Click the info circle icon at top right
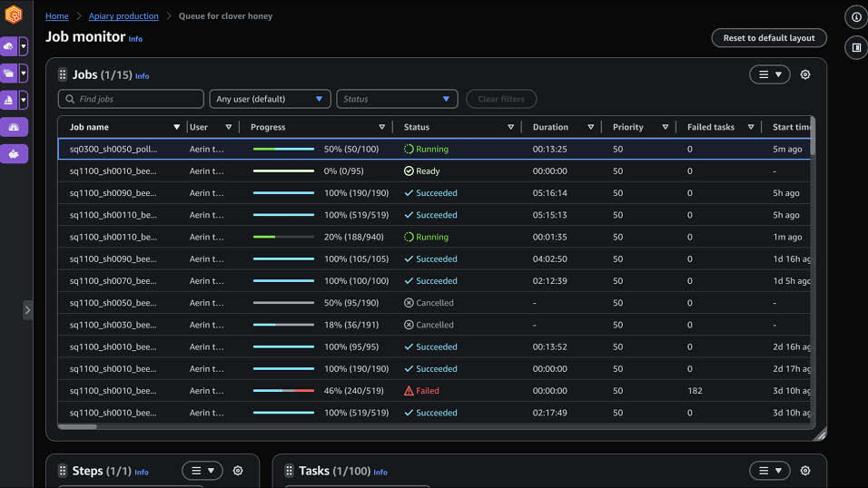This screenshot has width=868, height=488. coord(856,17)
